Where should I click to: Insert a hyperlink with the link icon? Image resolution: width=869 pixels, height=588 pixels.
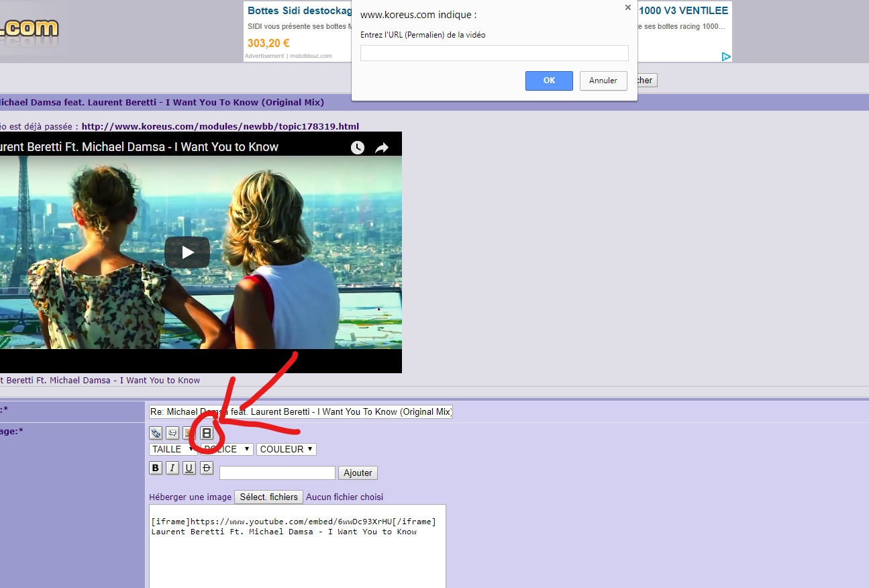[156, 433]
